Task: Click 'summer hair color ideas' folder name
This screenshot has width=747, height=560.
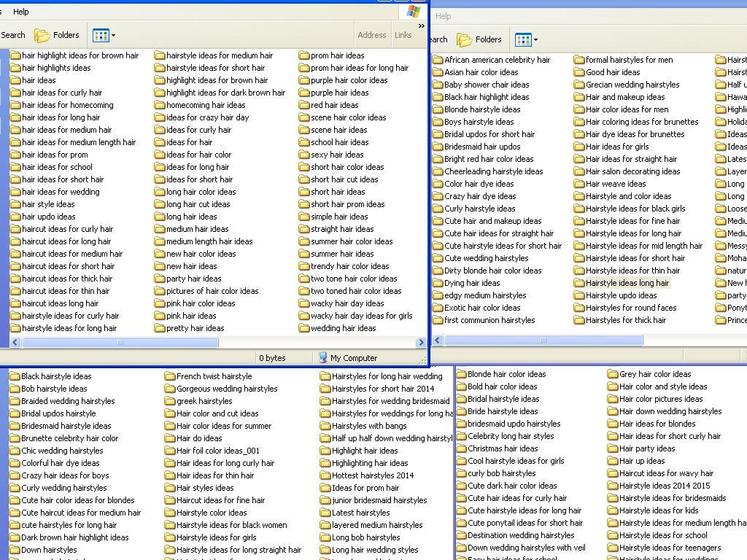Action: point(352,241)
